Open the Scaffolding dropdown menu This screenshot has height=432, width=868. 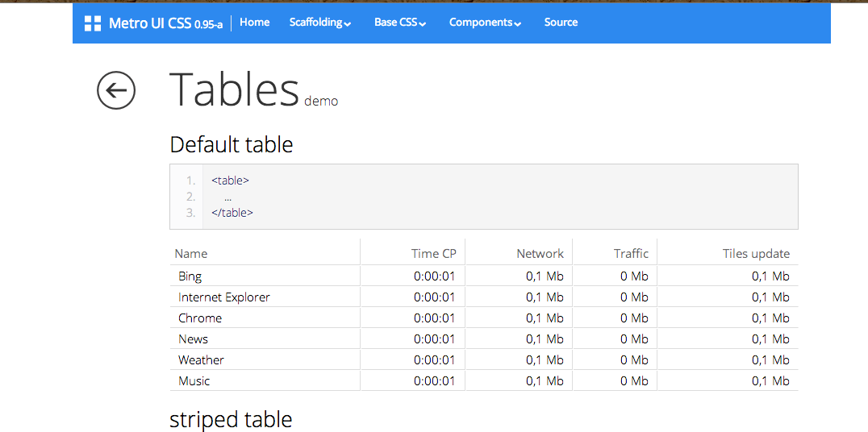pyautogui.click(x=320, y=23)
